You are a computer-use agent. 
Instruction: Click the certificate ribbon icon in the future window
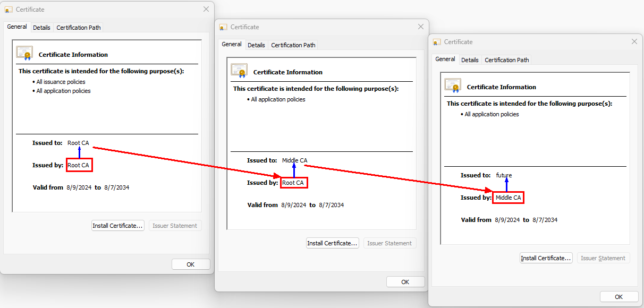453,85
